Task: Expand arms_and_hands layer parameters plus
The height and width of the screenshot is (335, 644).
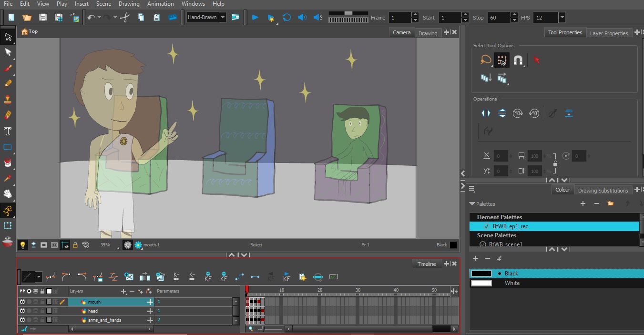Action: pyautogui.click(x=150, y=320)
